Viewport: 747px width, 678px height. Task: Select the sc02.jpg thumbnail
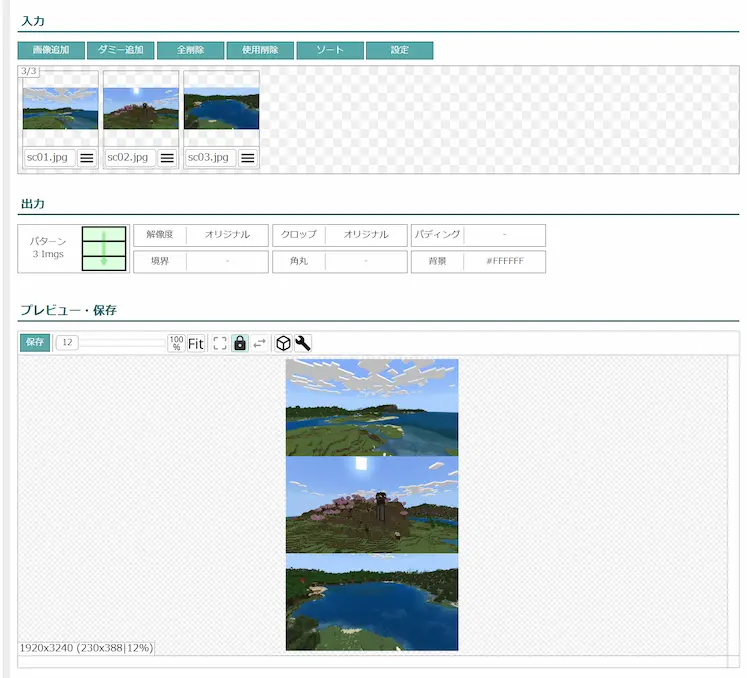click(141, 108)
